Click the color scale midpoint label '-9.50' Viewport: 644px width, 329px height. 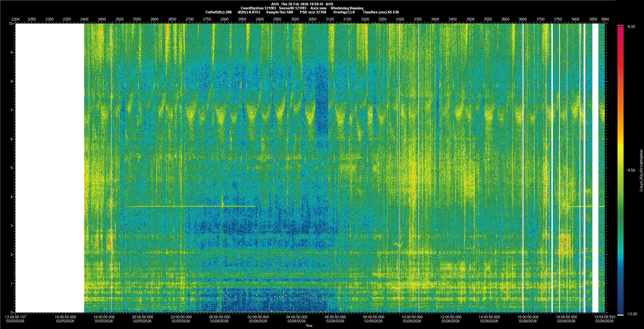[630, 170]
